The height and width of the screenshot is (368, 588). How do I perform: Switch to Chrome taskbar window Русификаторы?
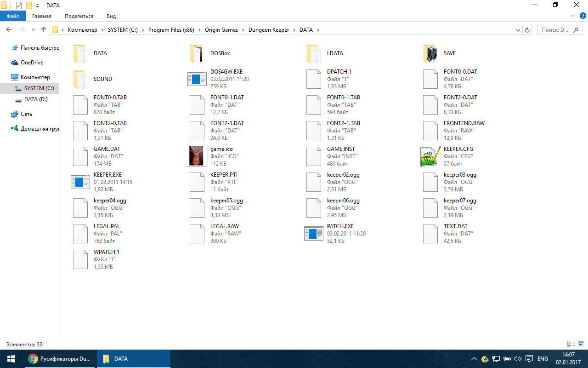coord(60,359)
